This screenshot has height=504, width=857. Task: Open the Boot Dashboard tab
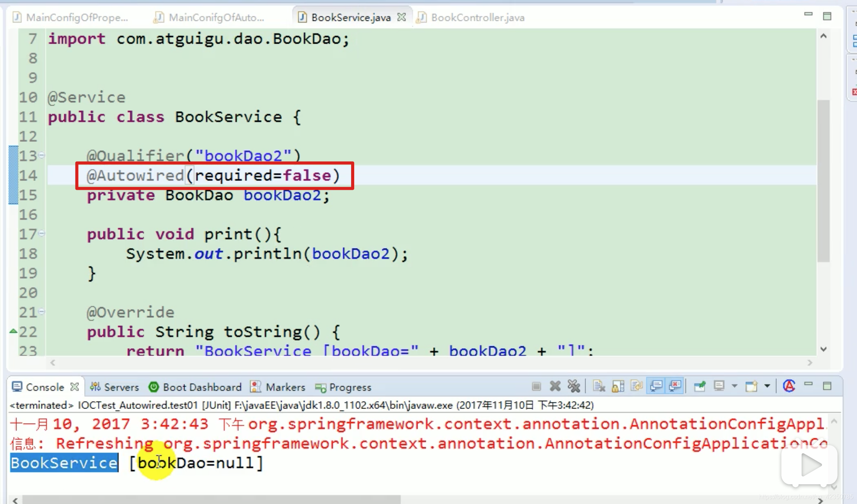coord(195,387)
